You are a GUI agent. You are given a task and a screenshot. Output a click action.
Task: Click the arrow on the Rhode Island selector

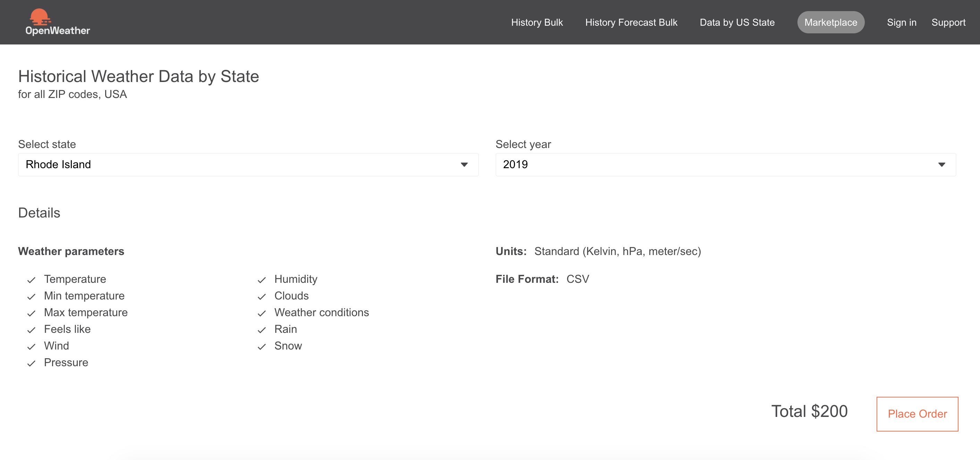(464, 164)
